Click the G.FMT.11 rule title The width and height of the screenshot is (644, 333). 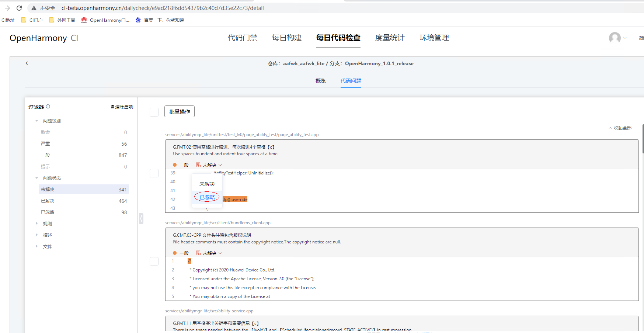[216, 323]
